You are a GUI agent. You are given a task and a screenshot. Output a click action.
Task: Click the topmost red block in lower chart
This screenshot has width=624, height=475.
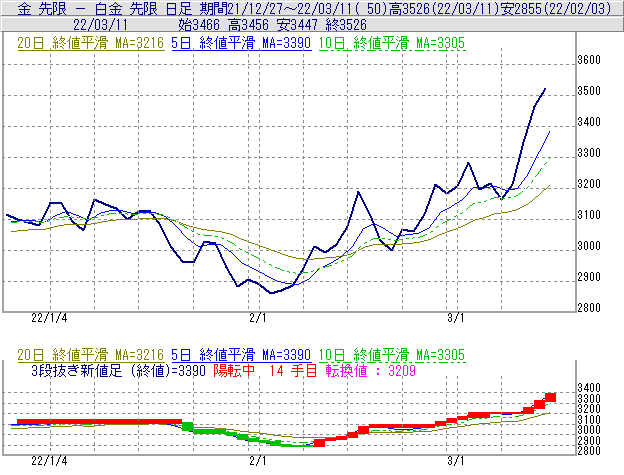coord(550,397)
